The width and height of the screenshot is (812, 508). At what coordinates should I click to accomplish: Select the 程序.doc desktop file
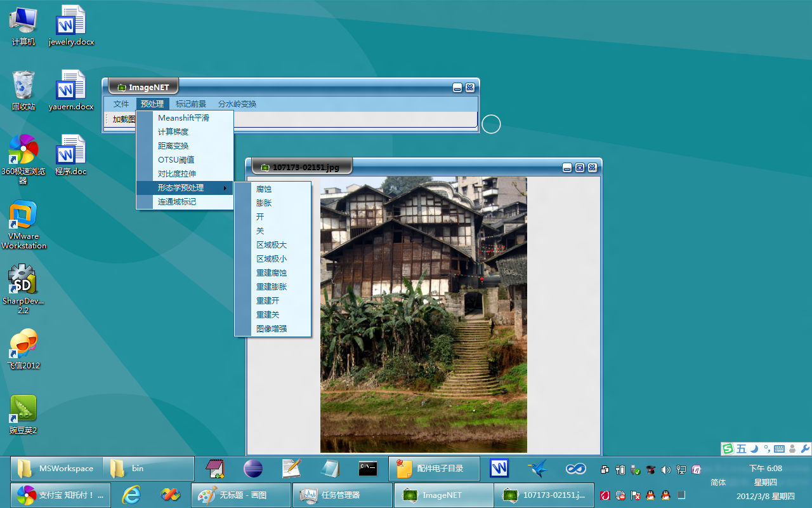[71, 155]
